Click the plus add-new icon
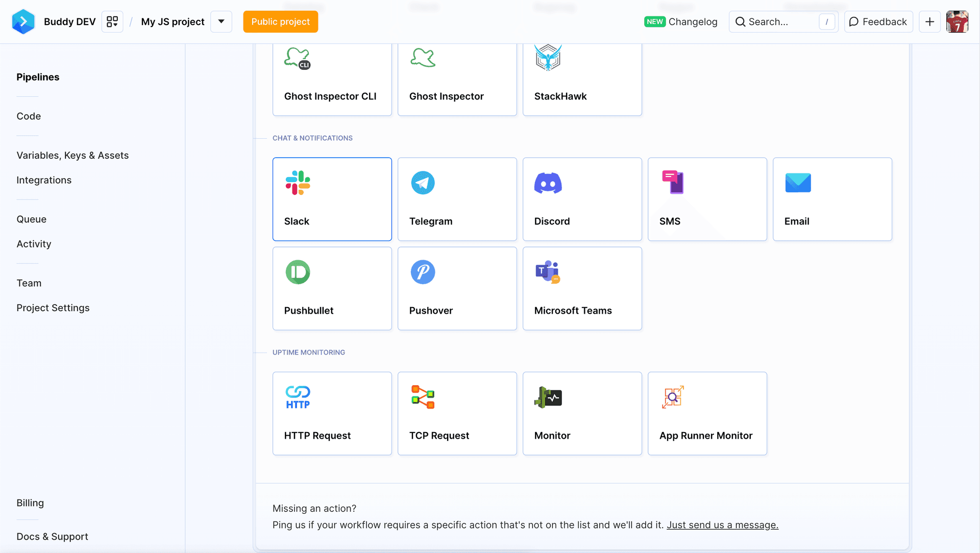 coord(929,21)
